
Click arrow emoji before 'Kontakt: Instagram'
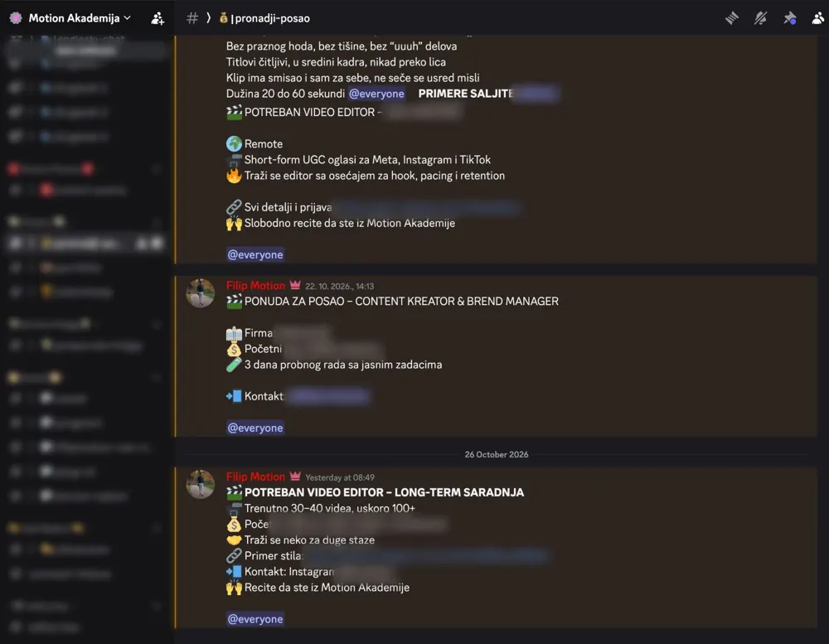click(234, 572)
